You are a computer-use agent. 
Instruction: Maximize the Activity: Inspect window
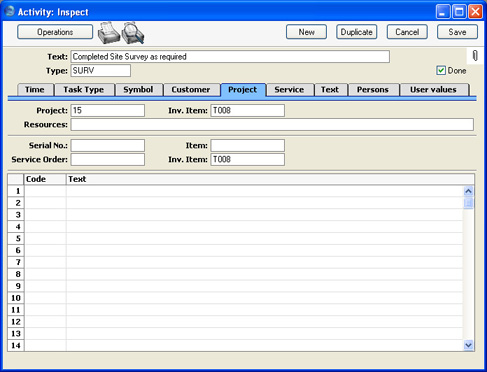coord(459,12)
